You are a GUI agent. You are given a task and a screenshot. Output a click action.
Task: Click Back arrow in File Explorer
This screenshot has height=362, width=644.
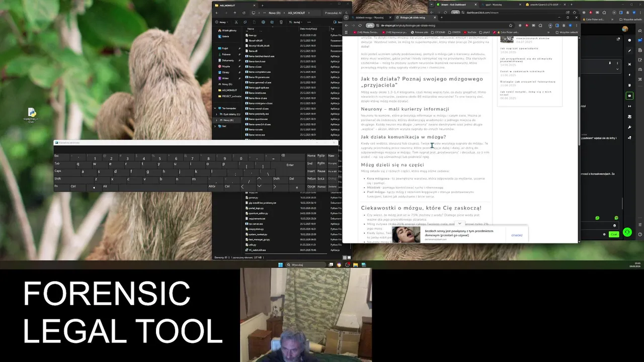pos(217,13)
